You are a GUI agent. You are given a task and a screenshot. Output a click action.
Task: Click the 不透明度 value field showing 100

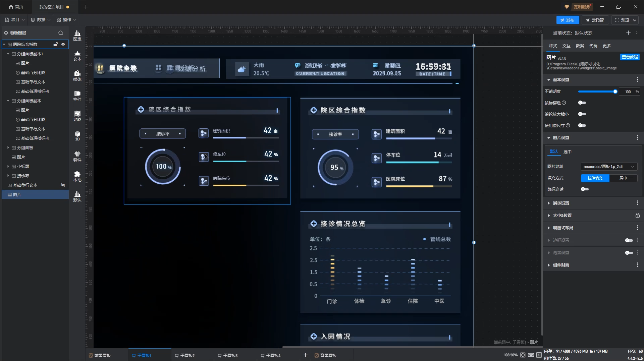628,92
